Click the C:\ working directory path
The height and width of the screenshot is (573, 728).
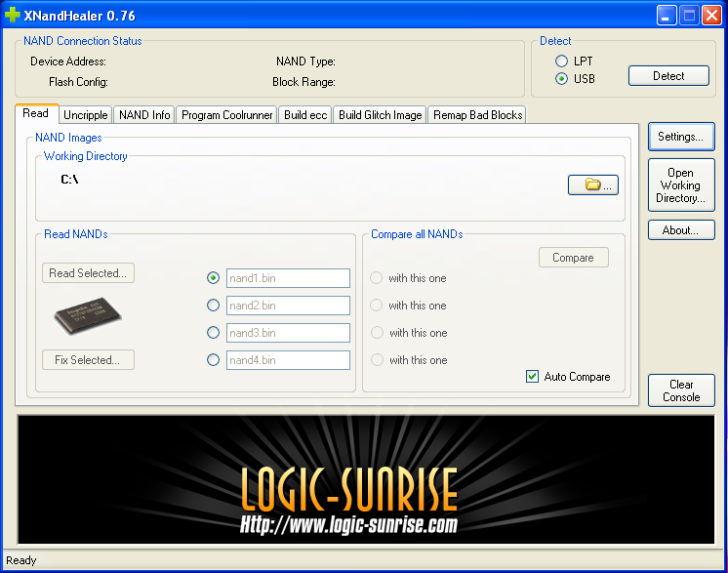click(69, 180)
